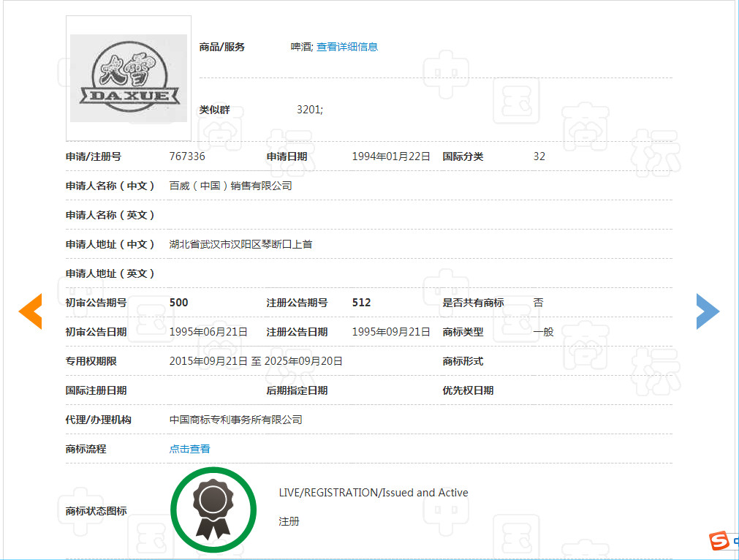739x560 pixels.
Task: Click agency name 中国商标专利事务所有限公司
Action: 235,419
